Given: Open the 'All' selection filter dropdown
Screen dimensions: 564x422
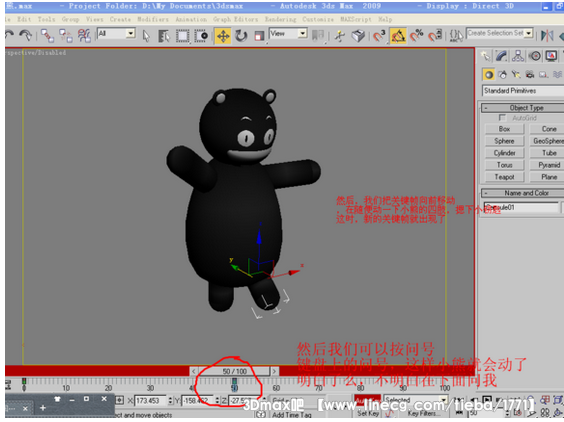Looking at the screenshot, I should [116, 34].
